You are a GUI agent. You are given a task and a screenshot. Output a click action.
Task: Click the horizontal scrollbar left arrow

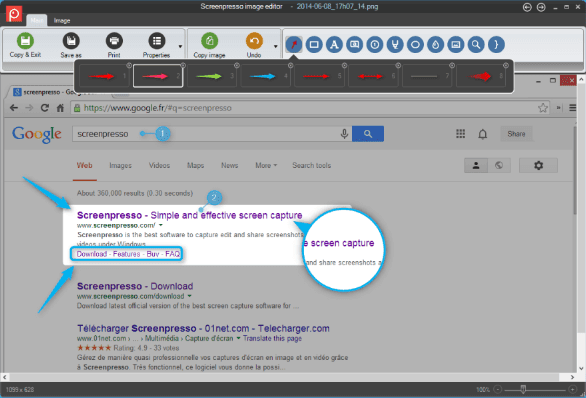(4, 377)
